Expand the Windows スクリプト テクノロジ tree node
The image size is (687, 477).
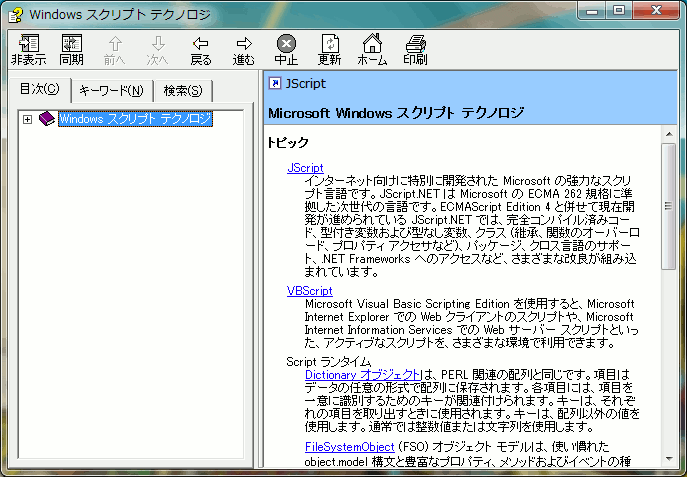27,120
